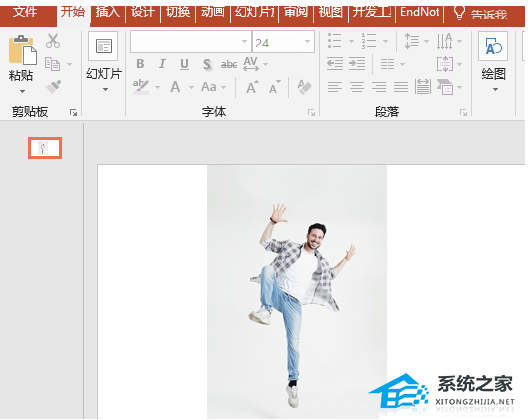Click the Copy icon in clipboard group
This screenshot has width=530, height=420.
click(x=53, y=64)
